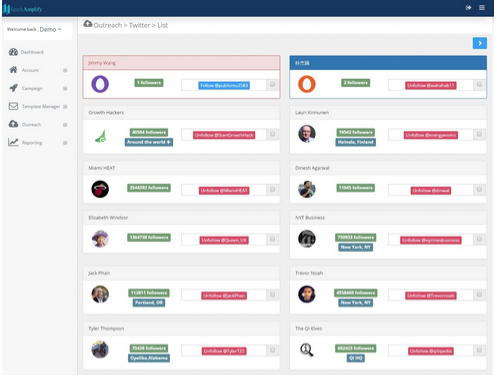The height and width of the screenshot is (383, 497).
Task: Open the Template Manager envelope icon
Action: (x=13, y=106)
